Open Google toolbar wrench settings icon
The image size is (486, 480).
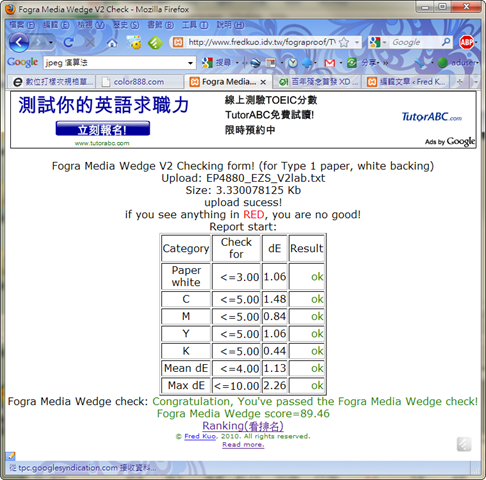click(420, 63)
